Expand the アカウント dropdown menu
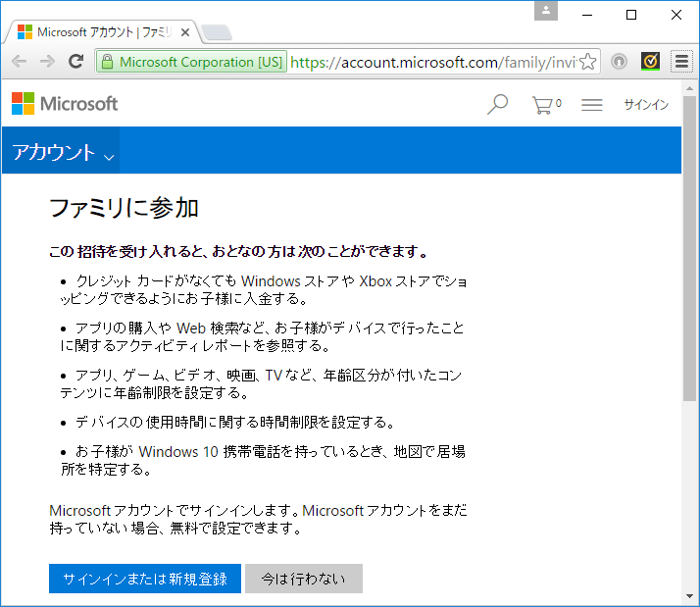700x607 pixels. coord(61,150)
